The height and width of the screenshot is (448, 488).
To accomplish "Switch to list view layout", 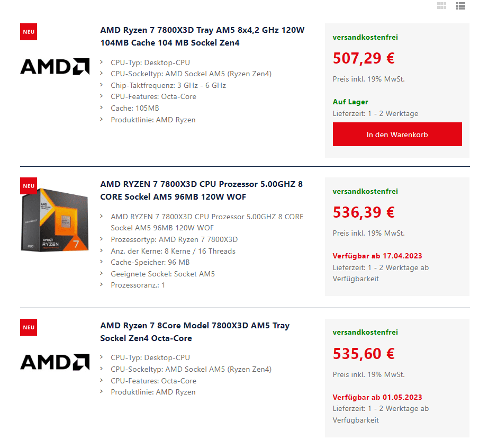I will coord(460,6).
